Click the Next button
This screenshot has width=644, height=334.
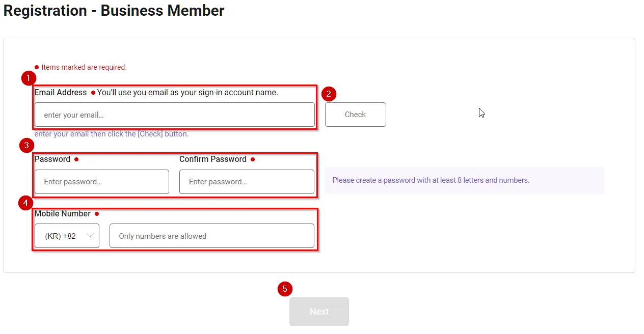(x=319, y=312)
